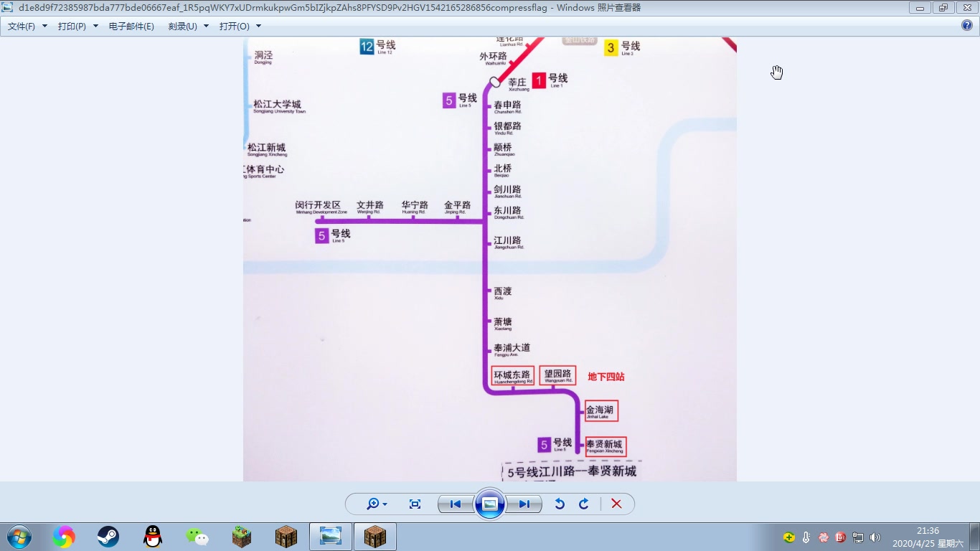This screenshot has height=551, width=980.
Task: Click the green shield tray icon
Action: [789, 537]
